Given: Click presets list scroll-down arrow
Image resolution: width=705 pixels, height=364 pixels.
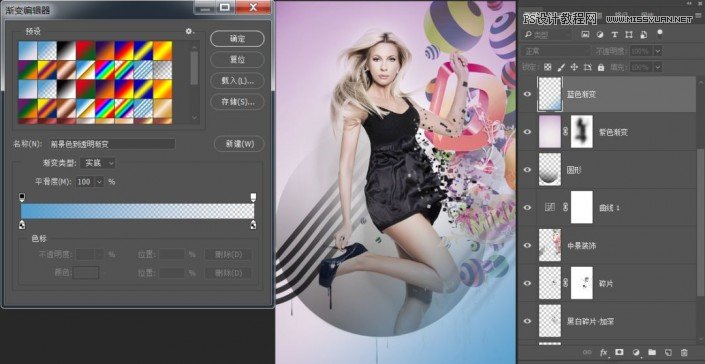Looking at the screenshot, I should [x=194, y=118].
